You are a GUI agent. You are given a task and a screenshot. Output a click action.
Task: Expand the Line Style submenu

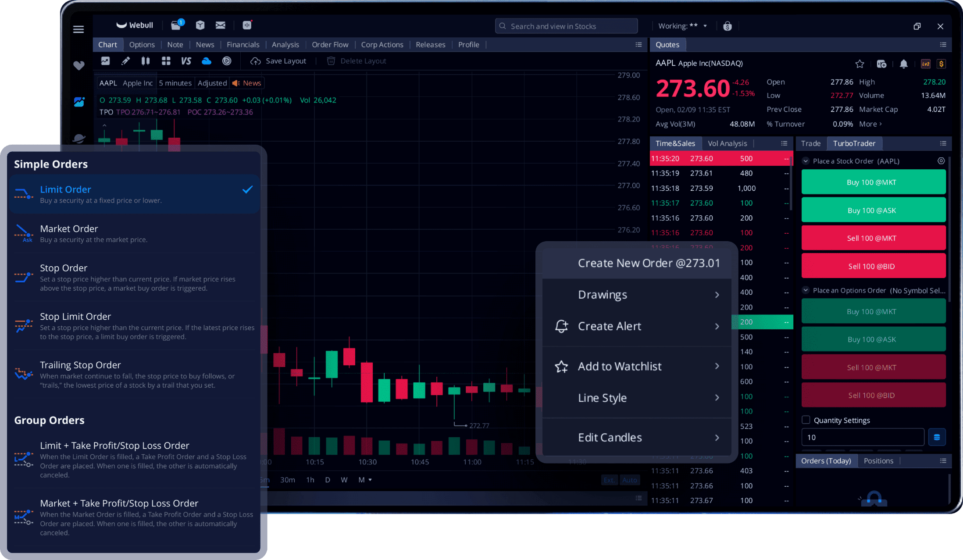click(x=637, y=398)
